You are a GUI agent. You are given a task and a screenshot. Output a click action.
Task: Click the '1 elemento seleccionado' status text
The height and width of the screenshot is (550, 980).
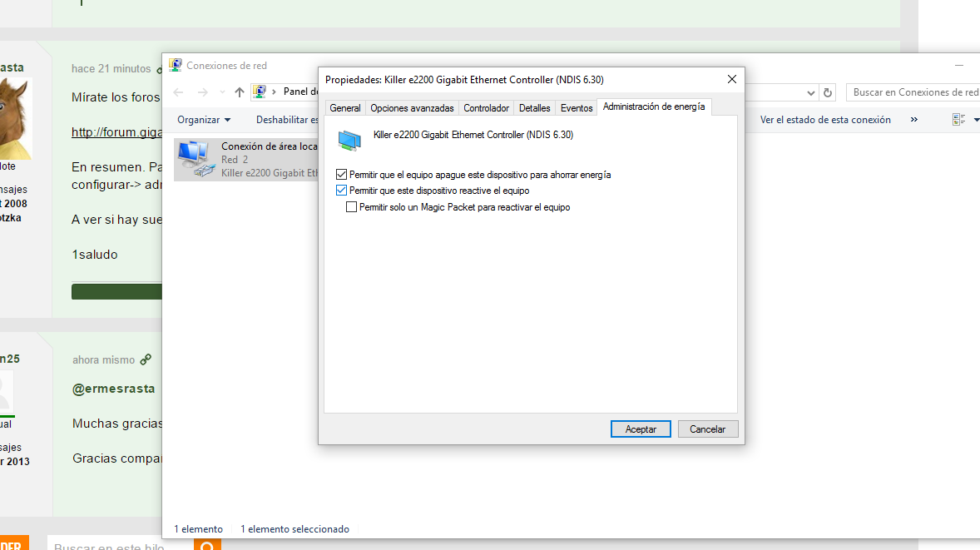point(295,528)
